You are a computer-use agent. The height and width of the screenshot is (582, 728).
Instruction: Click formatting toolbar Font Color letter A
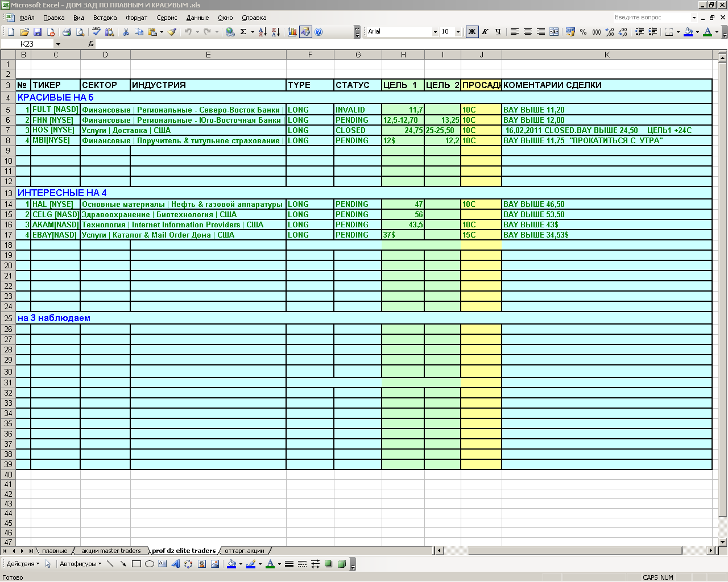(x=708, y=32)
